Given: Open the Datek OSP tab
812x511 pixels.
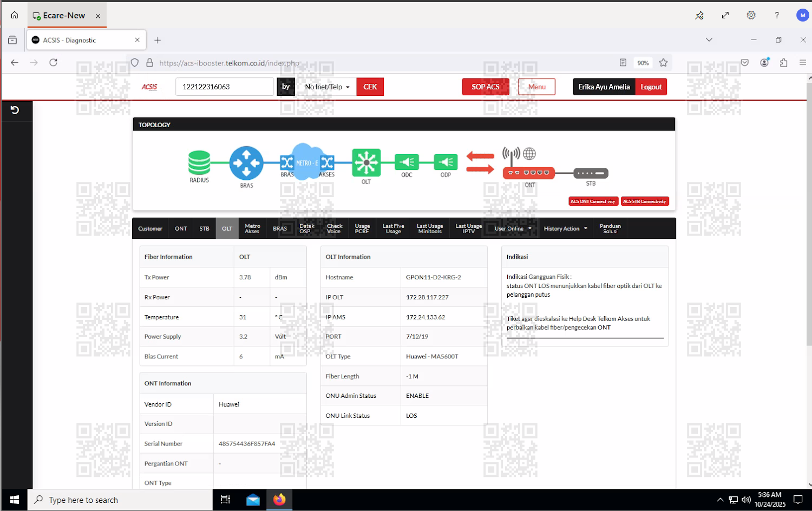Looking at the screenshot, I should click(306, 228).
